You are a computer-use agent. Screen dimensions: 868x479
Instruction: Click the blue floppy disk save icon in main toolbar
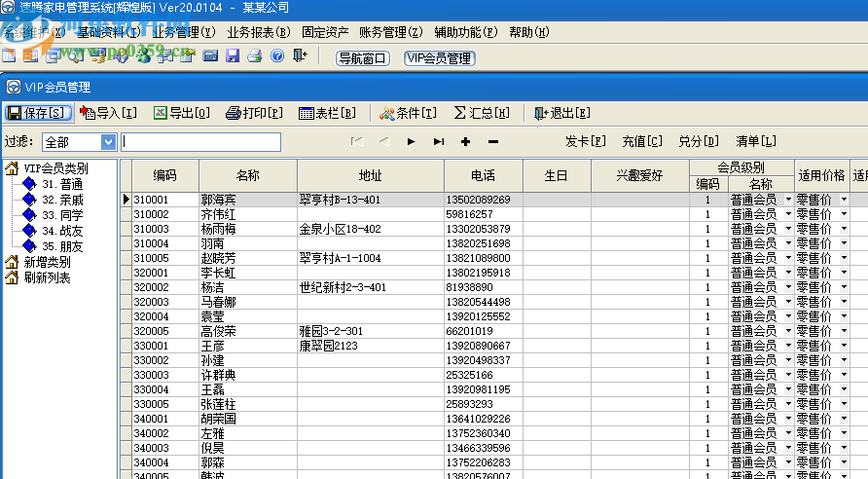(x=233, y=55)
